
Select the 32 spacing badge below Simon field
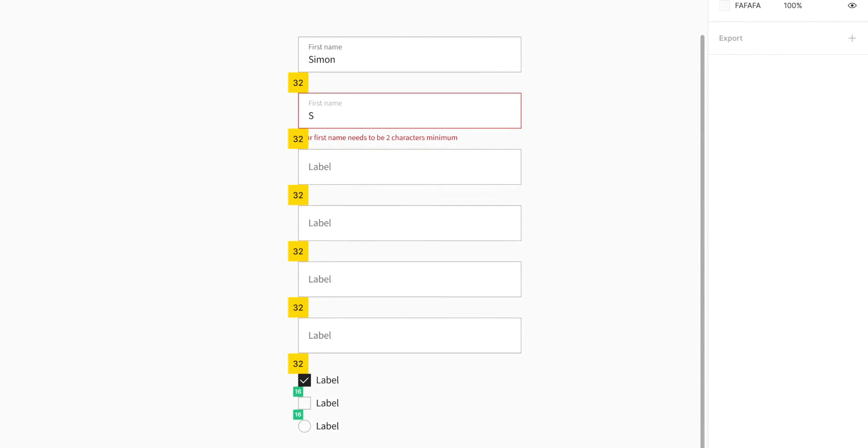(298, 83)
